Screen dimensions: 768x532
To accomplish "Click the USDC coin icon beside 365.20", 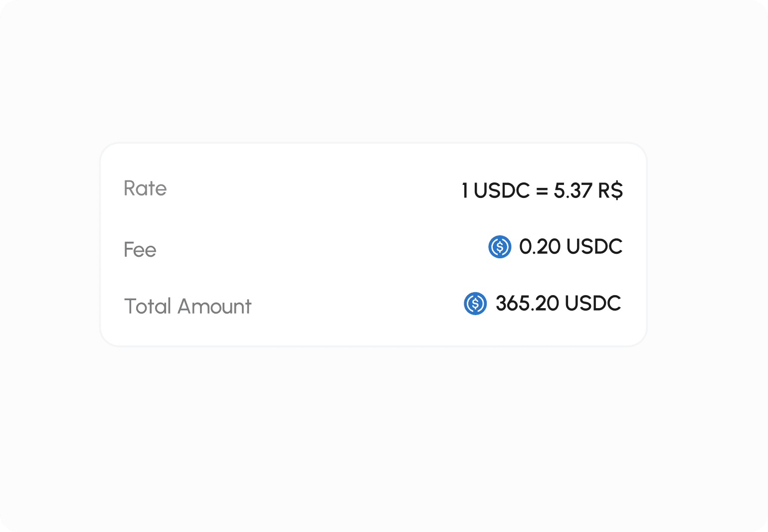I will pos(475,304).
